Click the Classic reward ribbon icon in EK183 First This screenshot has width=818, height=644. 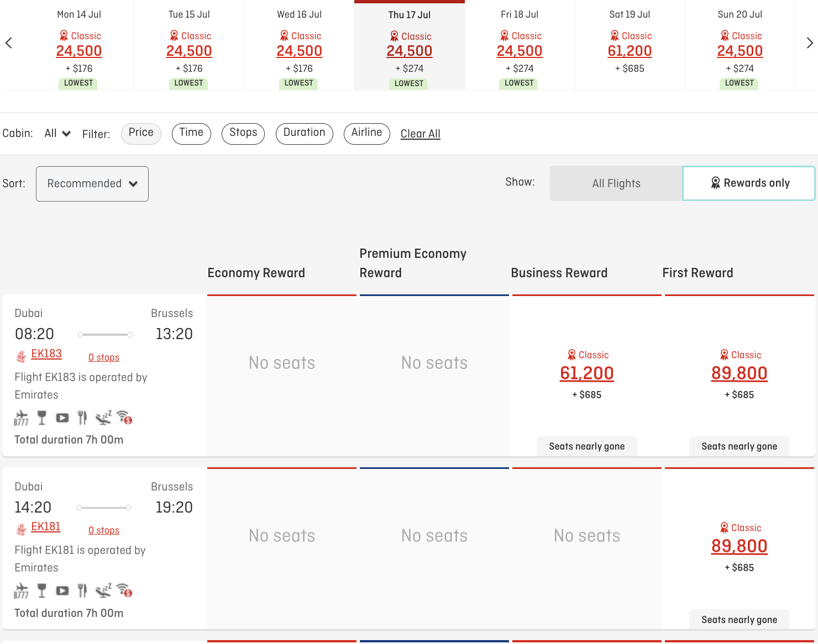tap(724, 355)
